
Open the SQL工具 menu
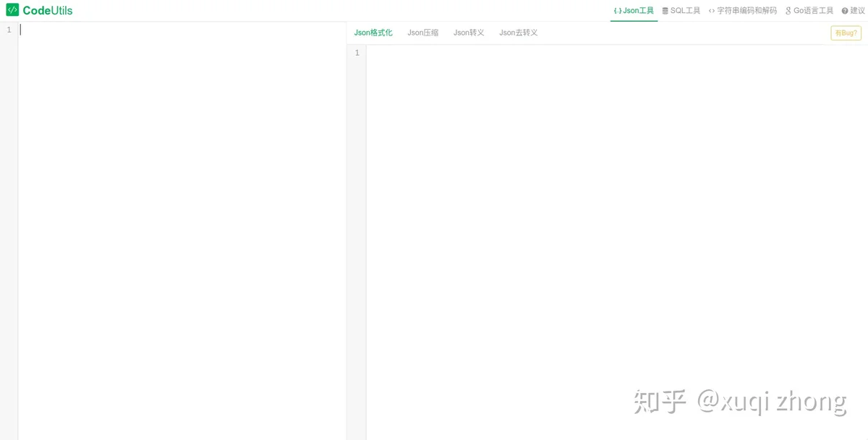[681, 11]
